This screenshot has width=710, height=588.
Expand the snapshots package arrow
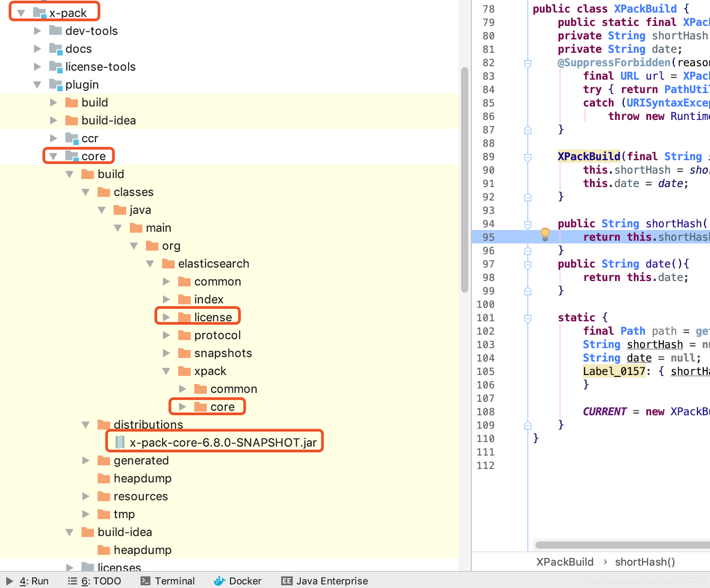click(167, 353)
